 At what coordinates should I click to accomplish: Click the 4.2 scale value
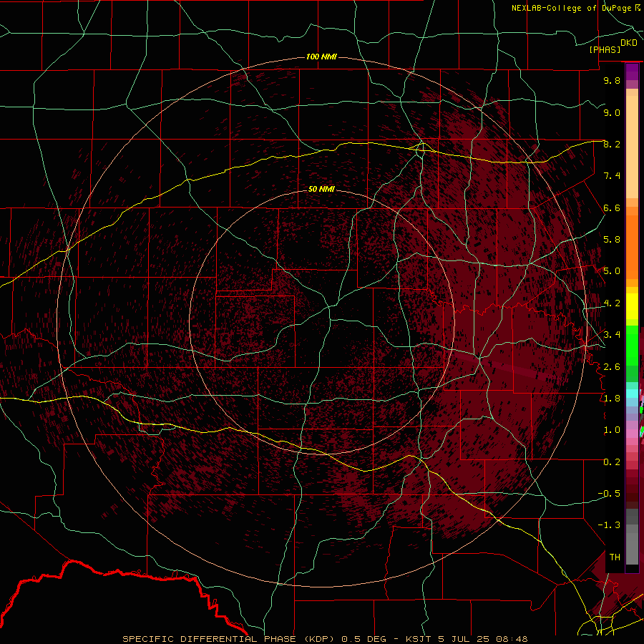pyautogui.click(x=612, y=303)
